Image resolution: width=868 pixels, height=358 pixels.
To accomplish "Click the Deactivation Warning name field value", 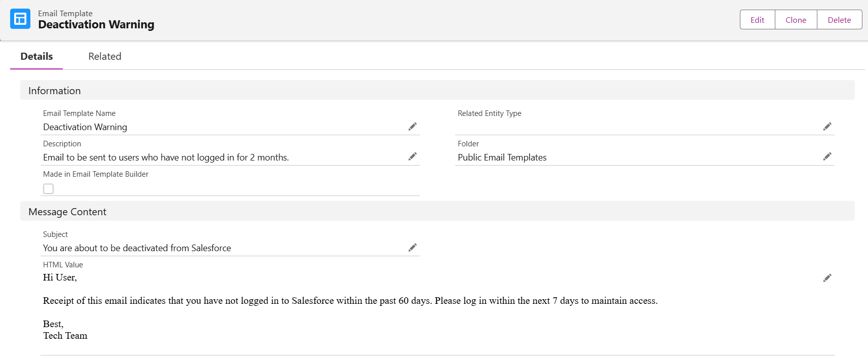I will 85,127.
